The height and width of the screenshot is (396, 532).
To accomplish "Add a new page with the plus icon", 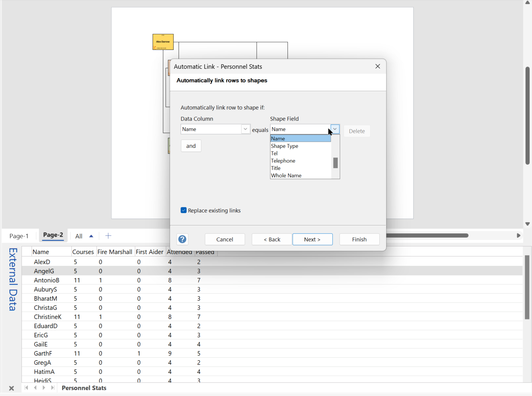I will 108,236.
